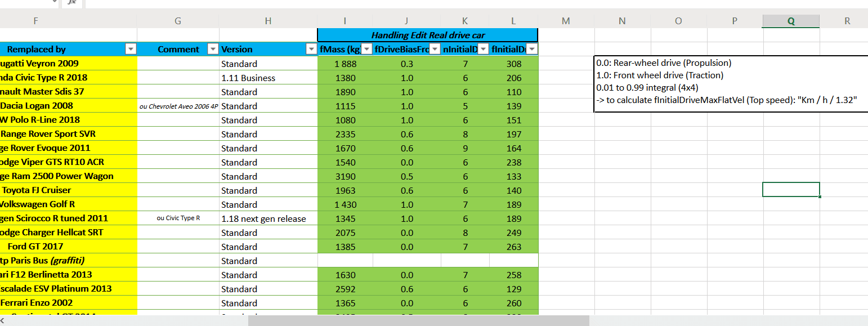Select the Bugatti Veyron 2009 cell
Screen dimensions: 868x326
coord(68,64)
